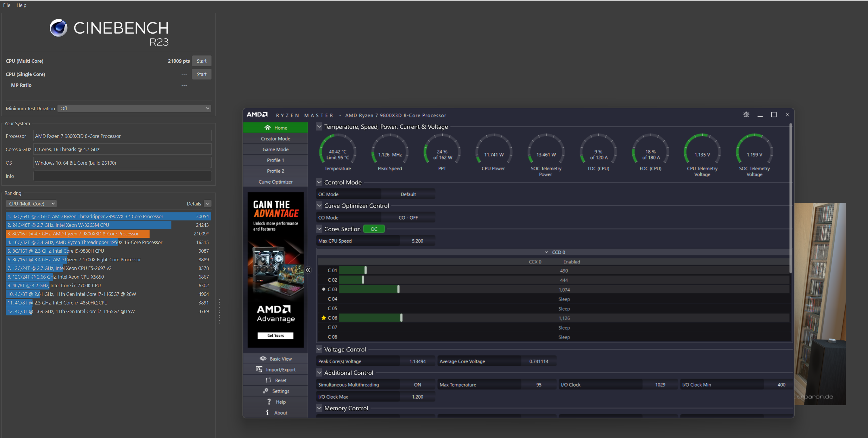Click the CO Mode CO - OFF value

pos(408,218)
